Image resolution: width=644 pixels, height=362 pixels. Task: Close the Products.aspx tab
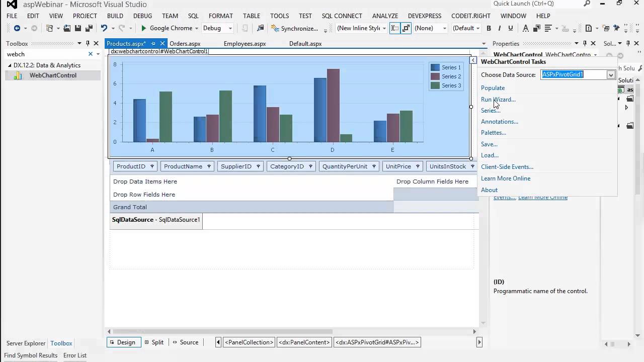pyautogui.click(x=162, y=44)
